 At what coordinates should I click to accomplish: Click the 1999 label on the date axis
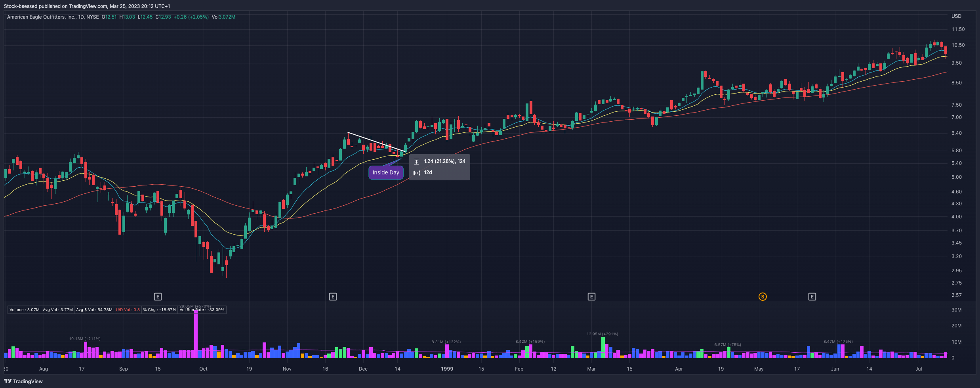[447, 369]
